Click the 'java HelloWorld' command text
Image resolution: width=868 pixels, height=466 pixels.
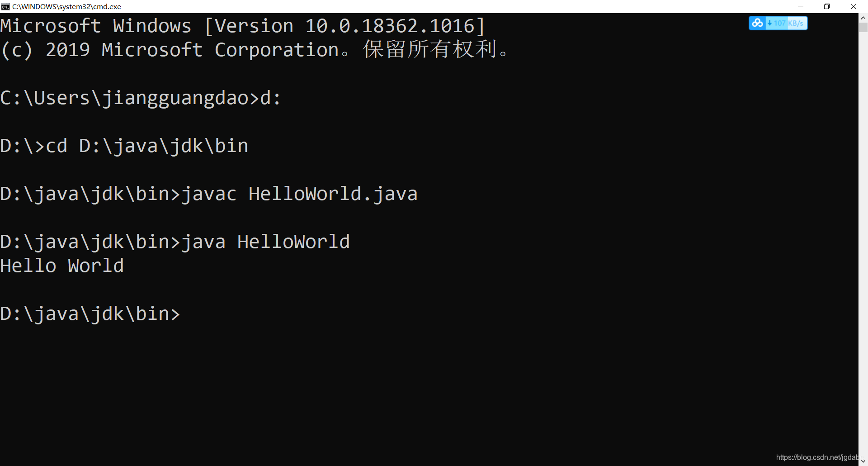tap(265, 242)
